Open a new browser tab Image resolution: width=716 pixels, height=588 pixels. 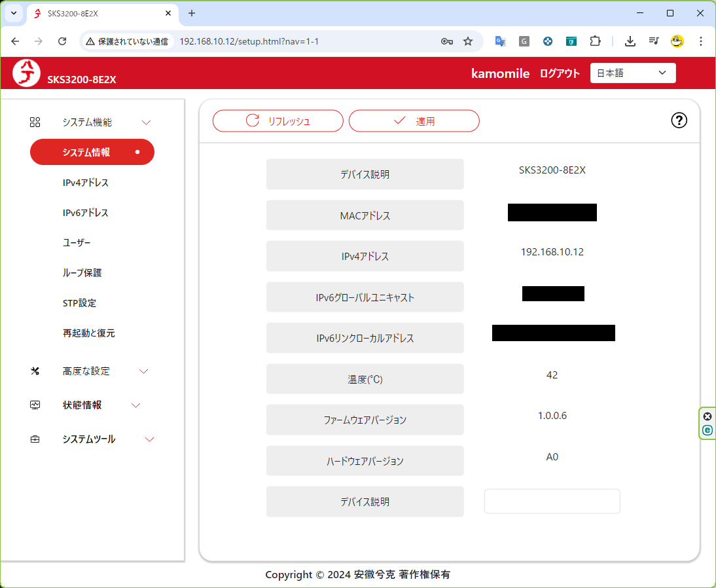coord(192,13)
